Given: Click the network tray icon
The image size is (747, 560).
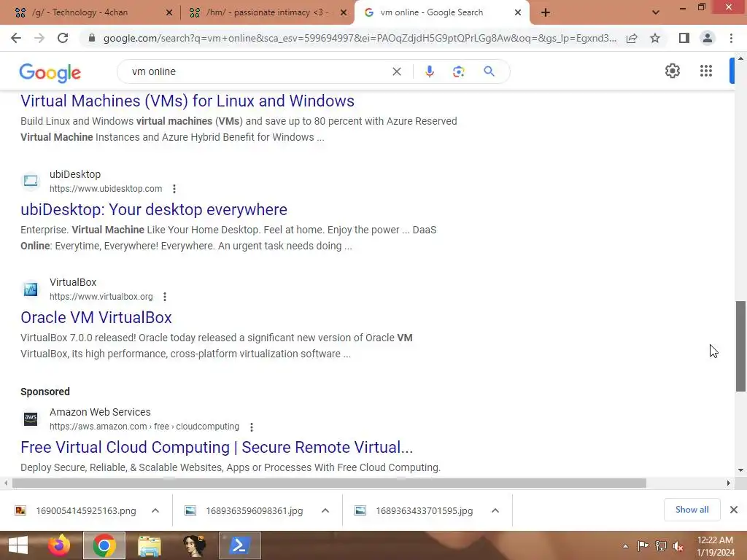Looking at the screenshot, I should [x=661, y=545].
